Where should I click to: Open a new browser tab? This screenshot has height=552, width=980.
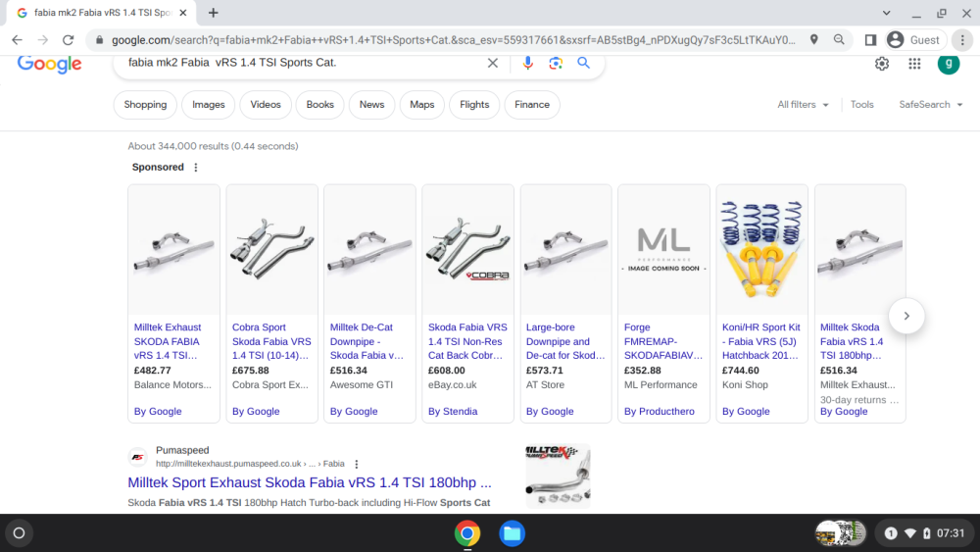(x=213, y=13)
